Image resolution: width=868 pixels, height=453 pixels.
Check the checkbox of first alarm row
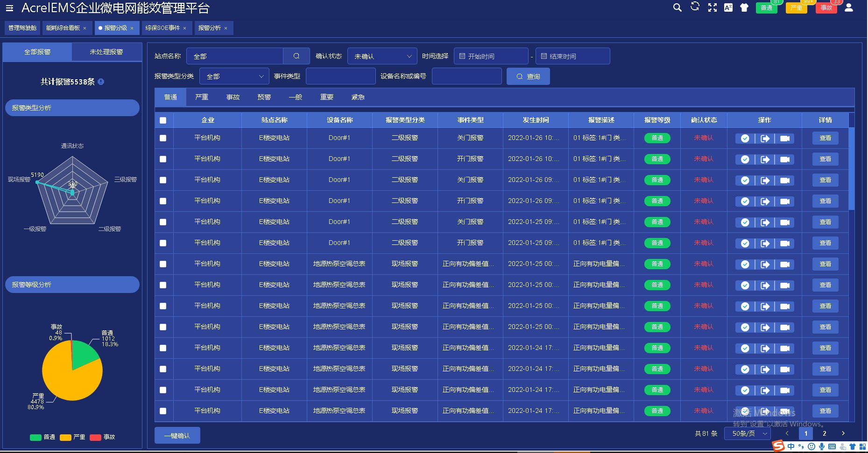(163, 138)
